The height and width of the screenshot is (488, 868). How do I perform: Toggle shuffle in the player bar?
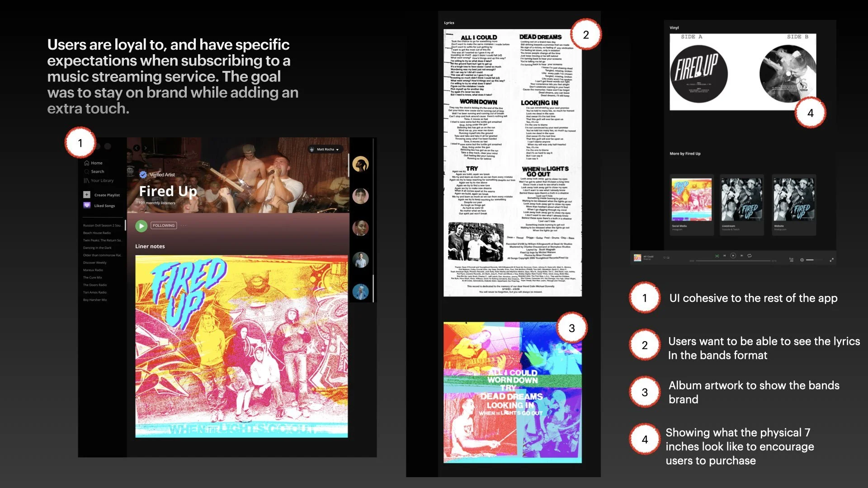717,256
